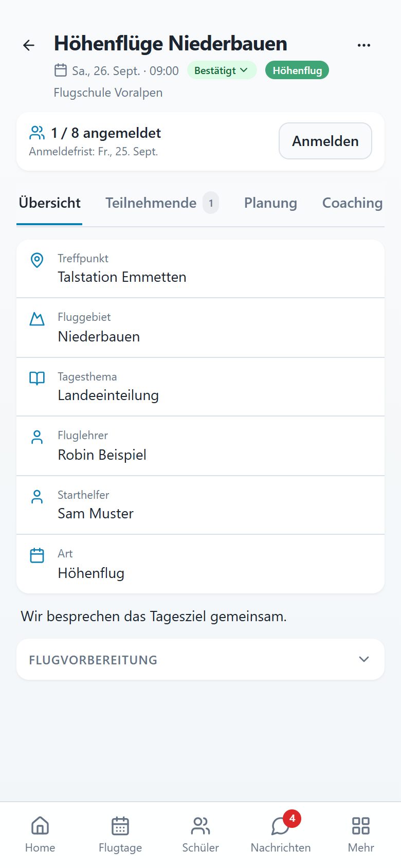Open Mehr in bottom navigation
The image size is (401, 868).
(x=361, y=834)
